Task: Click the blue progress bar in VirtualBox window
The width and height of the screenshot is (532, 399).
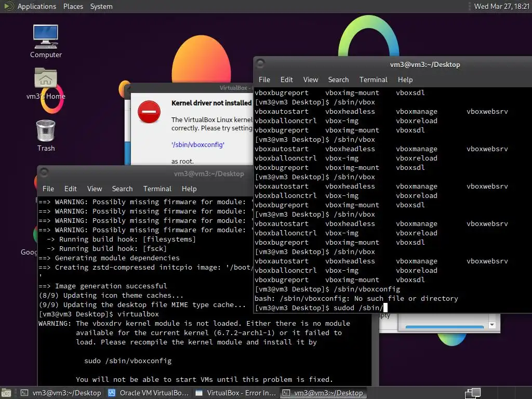Action: (445, 327)
